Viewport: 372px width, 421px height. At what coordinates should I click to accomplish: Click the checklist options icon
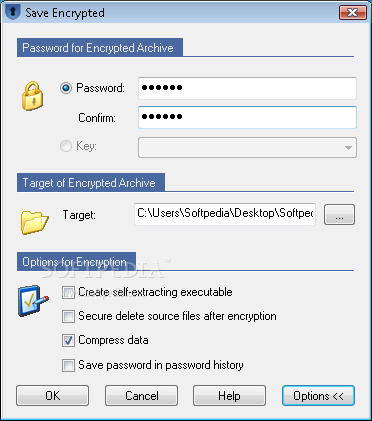(33, 301)
